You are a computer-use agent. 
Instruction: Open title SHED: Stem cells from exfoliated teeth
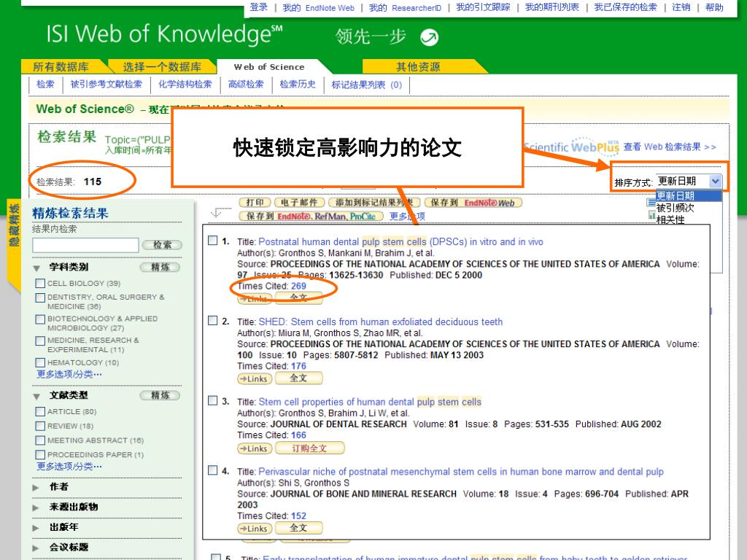[x=381, y=322]
